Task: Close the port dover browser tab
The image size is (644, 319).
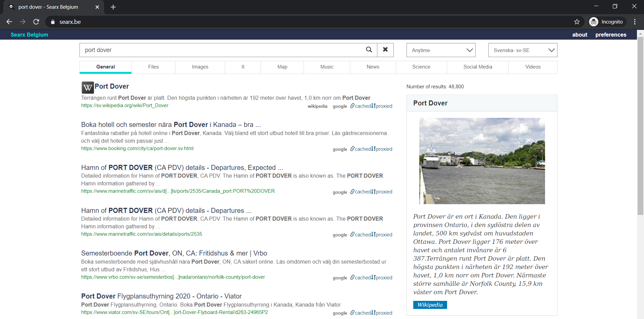Action: coord(97,7)
